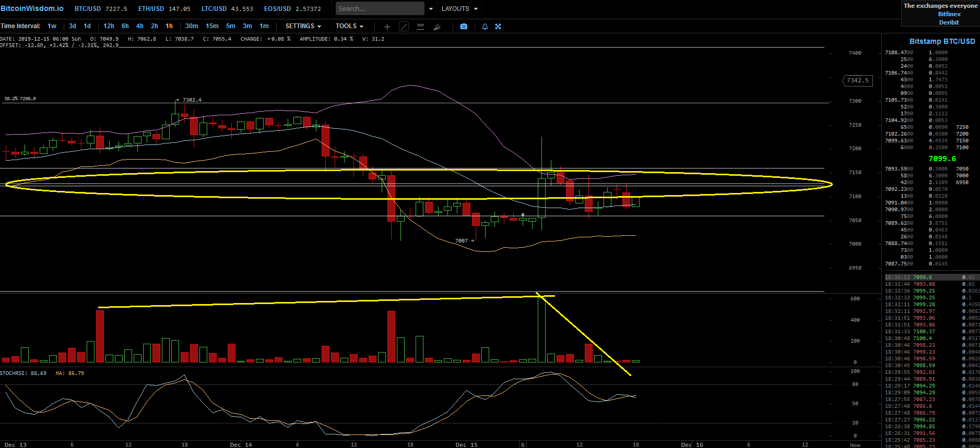Select the active 1h interval

click(x=169, y=26)
